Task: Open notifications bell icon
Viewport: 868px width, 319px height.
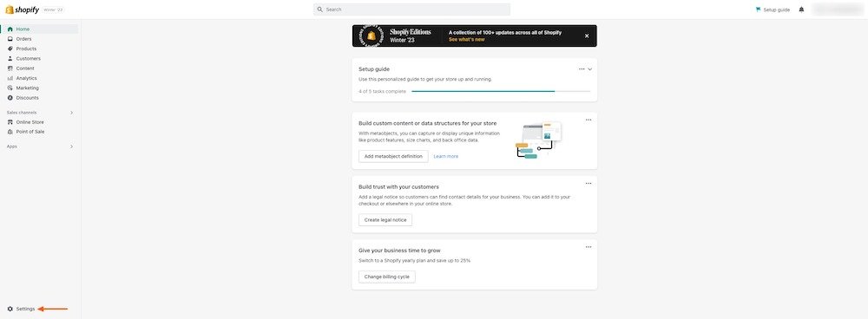Action: coord(801,10)
